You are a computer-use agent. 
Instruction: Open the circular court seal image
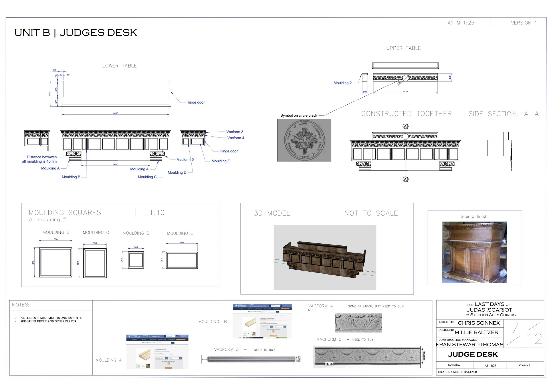coord(304,140)
